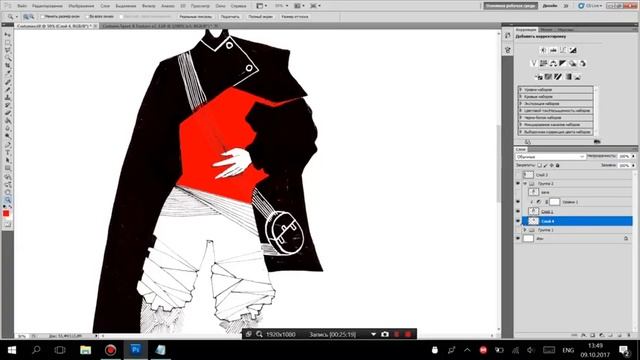Hide the Слой 1 layer
640x360 pixels.
coord(518,211)
